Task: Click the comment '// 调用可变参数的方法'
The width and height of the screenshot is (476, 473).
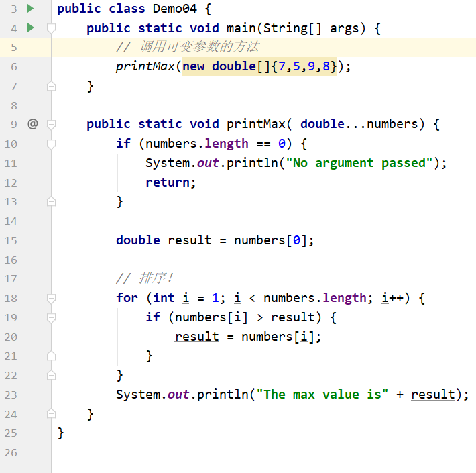Action: tap(188, 47)
